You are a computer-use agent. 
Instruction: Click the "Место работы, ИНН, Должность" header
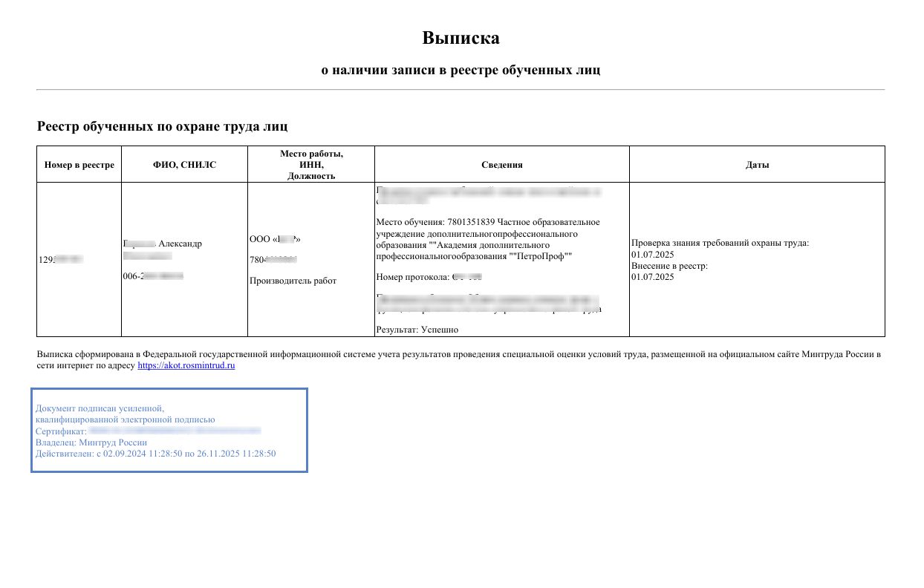pos(311,165)
